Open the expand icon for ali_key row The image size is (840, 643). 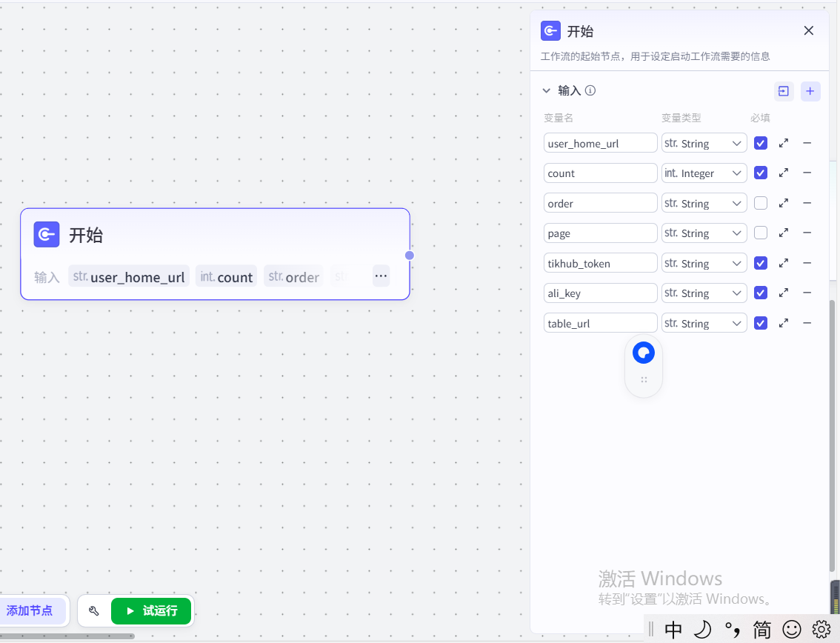tap(784, 293)
